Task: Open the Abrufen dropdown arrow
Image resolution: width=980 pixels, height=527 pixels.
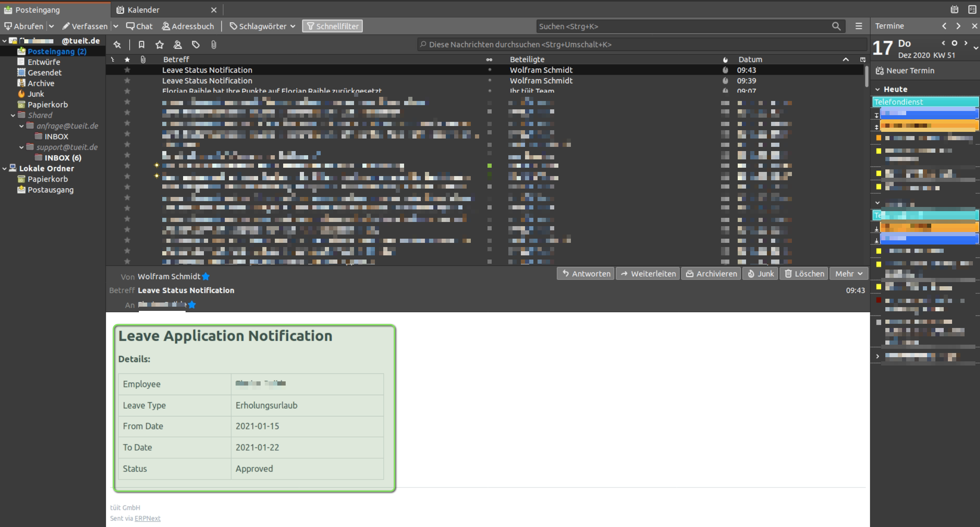Action: pos(51,26)
